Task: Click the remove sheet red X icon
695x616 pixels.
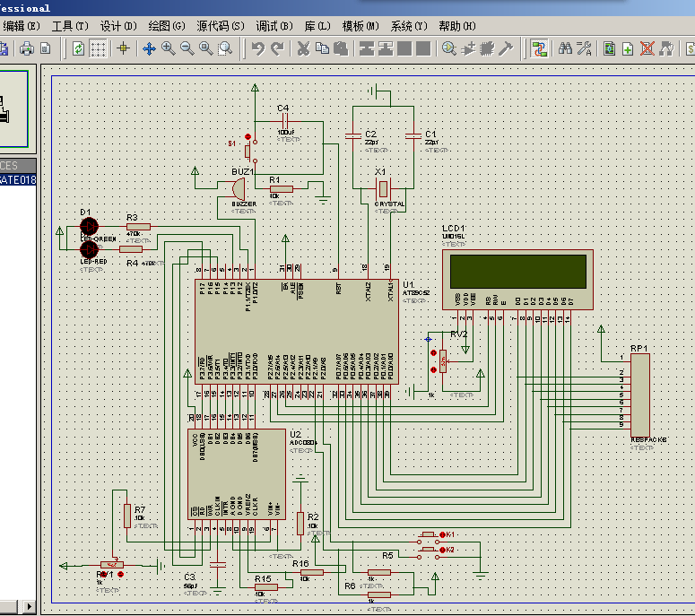Action: (647, 48)
